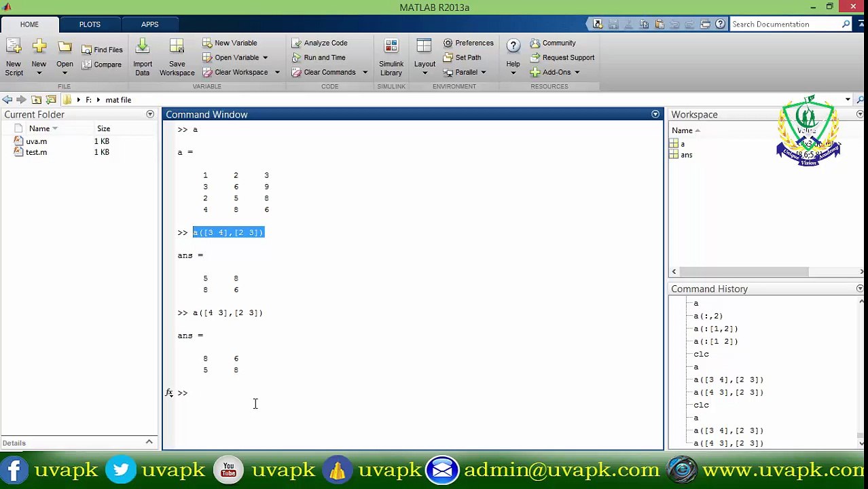This screenshot has height=489, width=868.
Task: Switch to the PLOTS tab
Action: 90,24
